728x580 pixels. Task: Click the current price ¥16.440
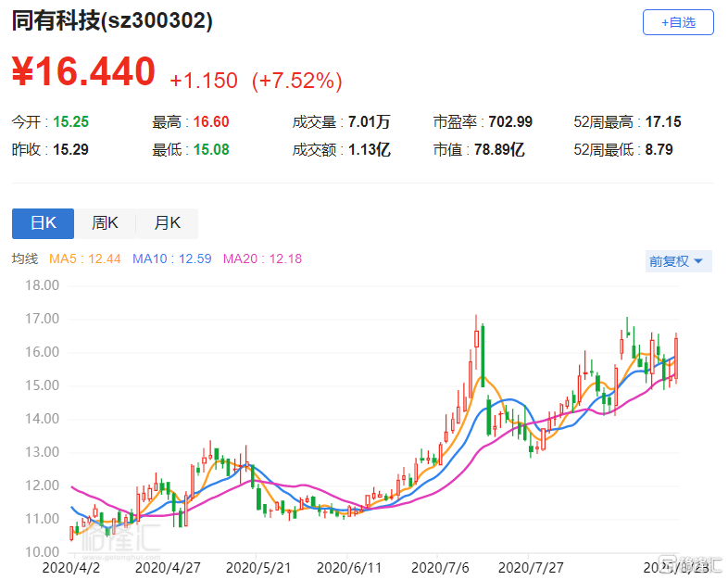pos(83,72)
